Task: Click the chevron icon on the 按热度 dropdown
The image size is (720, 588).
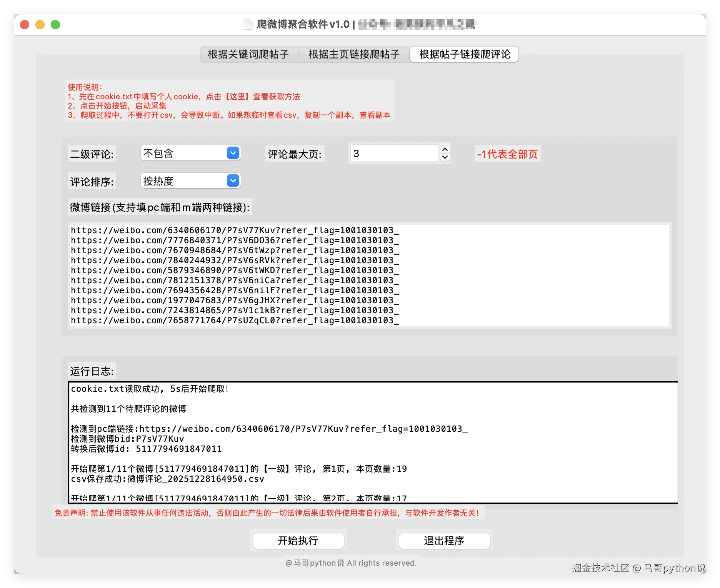Action: [x=233, y=180]
